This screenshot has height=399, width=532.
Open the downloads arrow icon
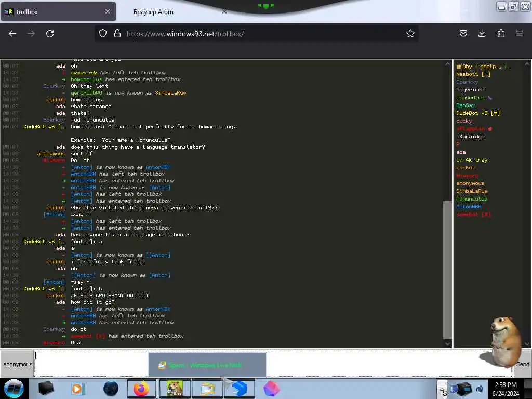(x=482, y=33)
